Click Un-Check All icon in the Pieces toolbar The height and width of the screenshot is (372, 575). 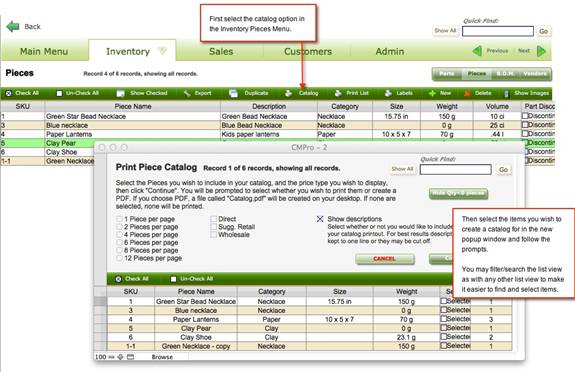59,93
